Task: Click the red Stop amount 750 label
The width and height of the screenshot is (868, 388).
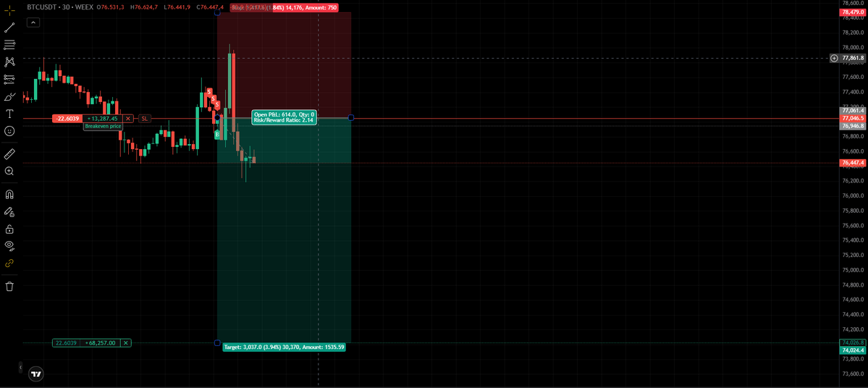Action: pyautogui.click(x=284, y=8)
